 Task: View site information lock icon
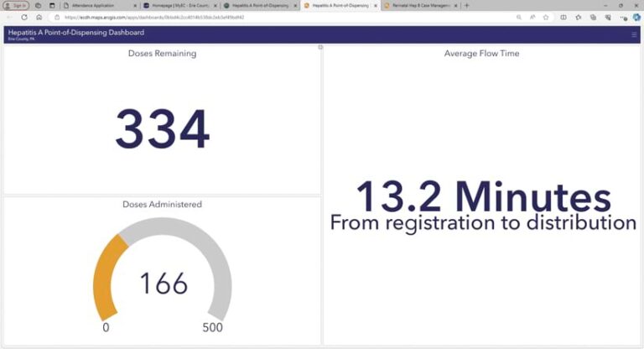pos(57,18)
